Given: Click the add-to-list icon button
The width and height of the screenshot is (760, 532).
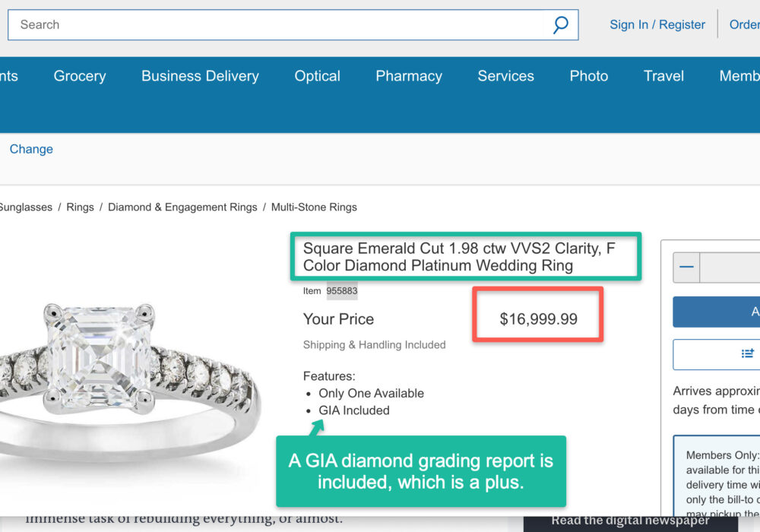Looking at the screenshot, I should 747,353.
